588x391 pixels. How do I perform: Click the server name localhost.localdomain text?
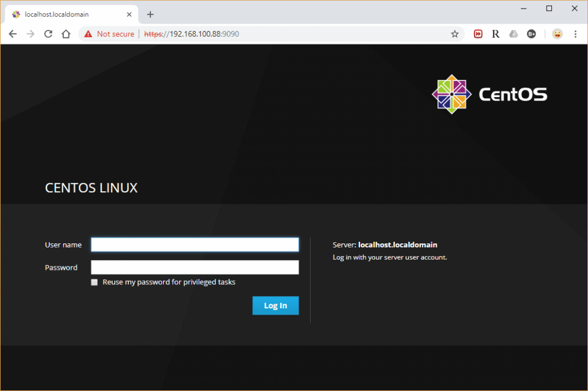click(397, 245)
